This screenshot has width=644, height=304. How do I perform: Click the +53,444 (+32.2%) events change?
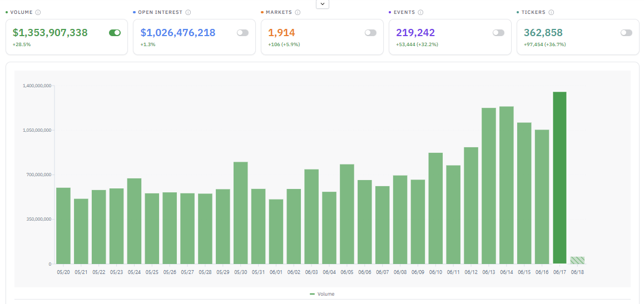(x=417, y=44)
